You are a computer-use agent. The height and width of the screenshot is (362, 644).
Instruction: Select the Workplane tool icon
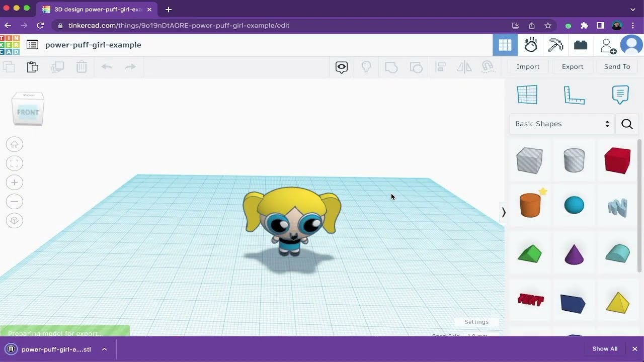527,95
